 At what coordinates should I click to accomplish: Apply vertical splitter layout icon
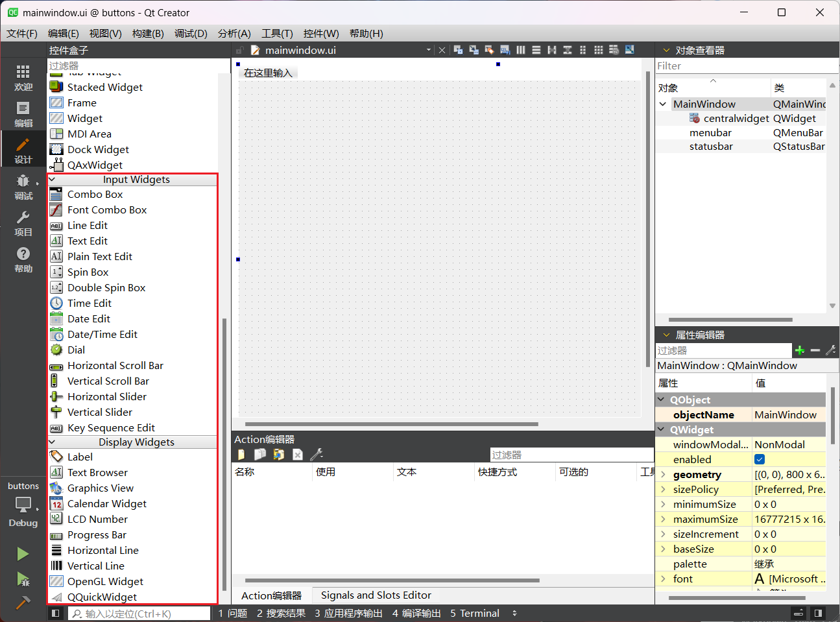(x=567, y=50)
